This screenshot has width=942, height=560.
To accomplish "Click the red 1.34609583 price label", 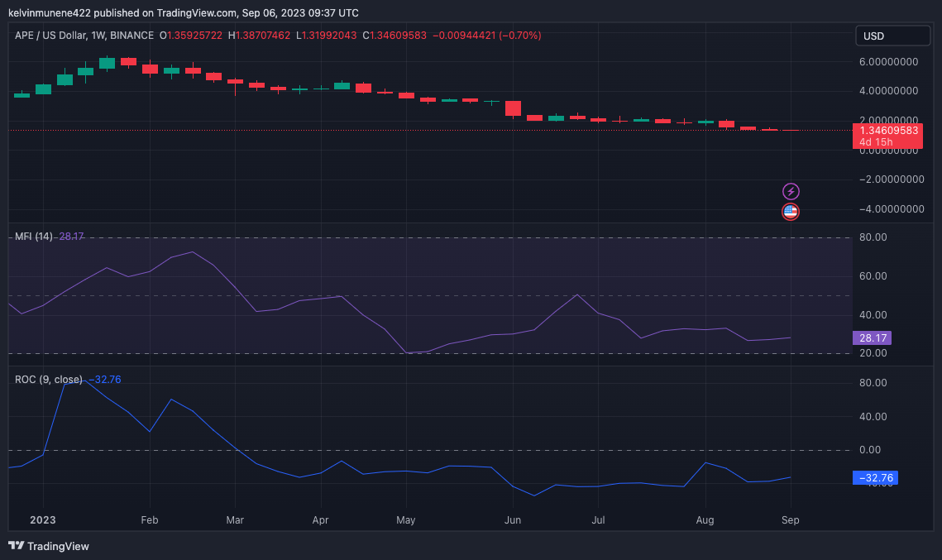I will 888,131.
